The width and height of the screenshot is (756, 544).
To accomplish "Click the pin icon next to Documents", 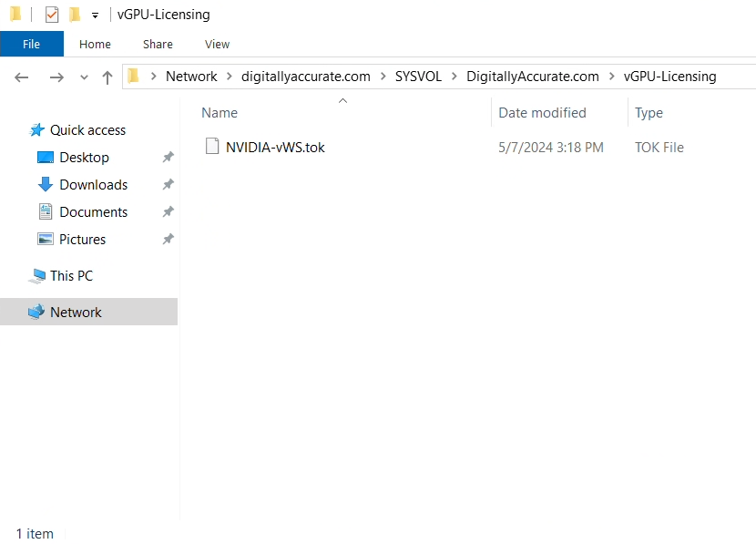I will (168, 211).
